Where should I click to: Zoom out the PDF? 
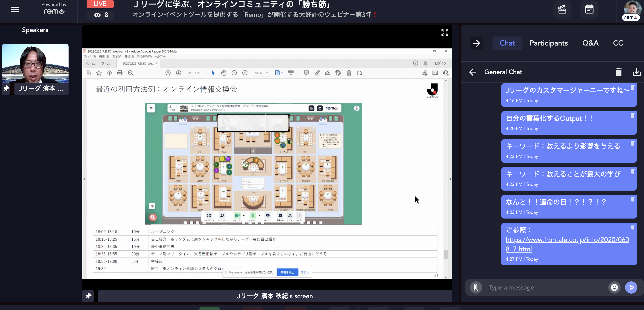(x=234, y=73)
